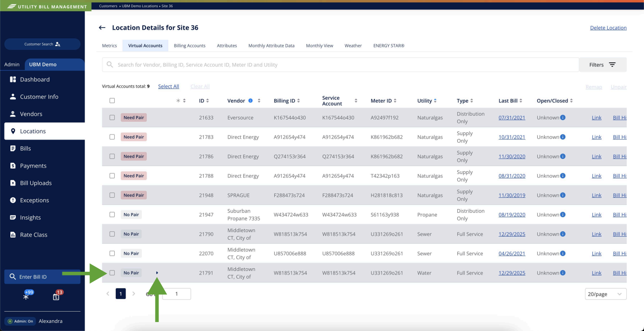The height and width of the screenshot is (331, 644).
Task: Focus the vendor and billing ID search field
Action: point(340,65)
